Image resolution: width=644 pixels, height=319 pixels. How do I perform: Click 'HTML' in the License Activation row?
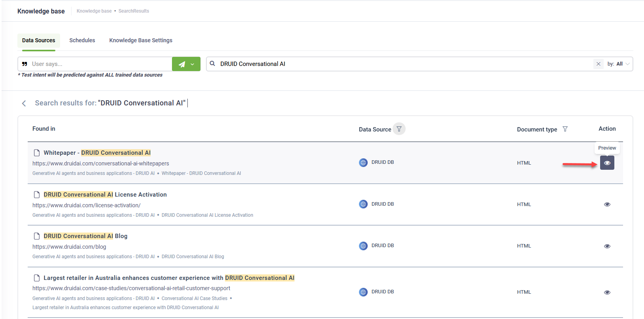524,205
